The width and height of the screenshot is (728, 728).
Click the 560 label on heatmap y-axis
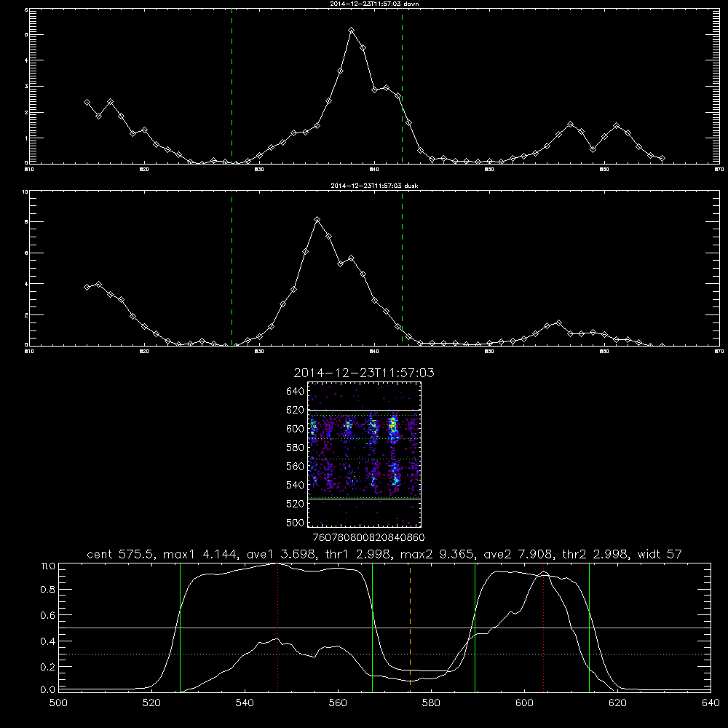(x=296, y=466)
